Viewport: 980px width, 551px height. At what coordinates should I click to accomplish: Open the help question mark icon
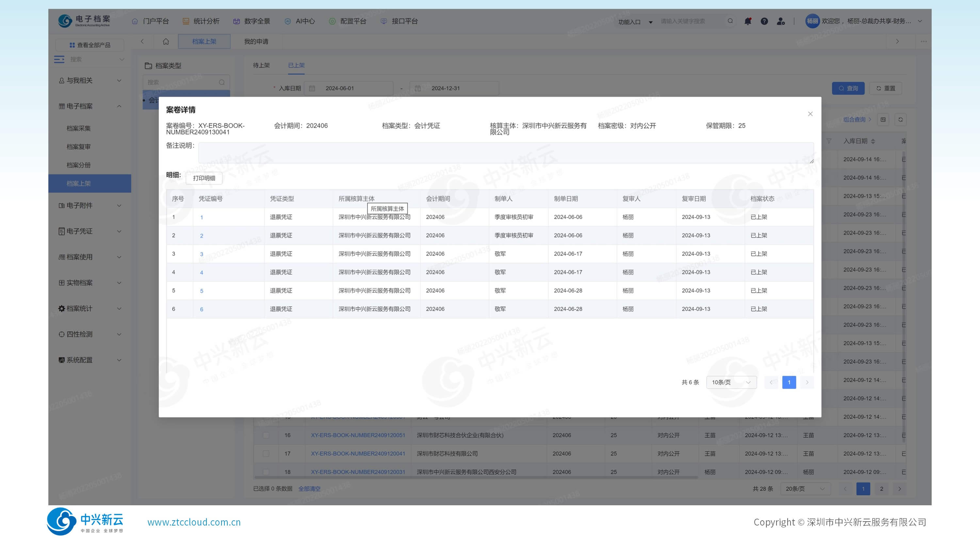(764, 21)
